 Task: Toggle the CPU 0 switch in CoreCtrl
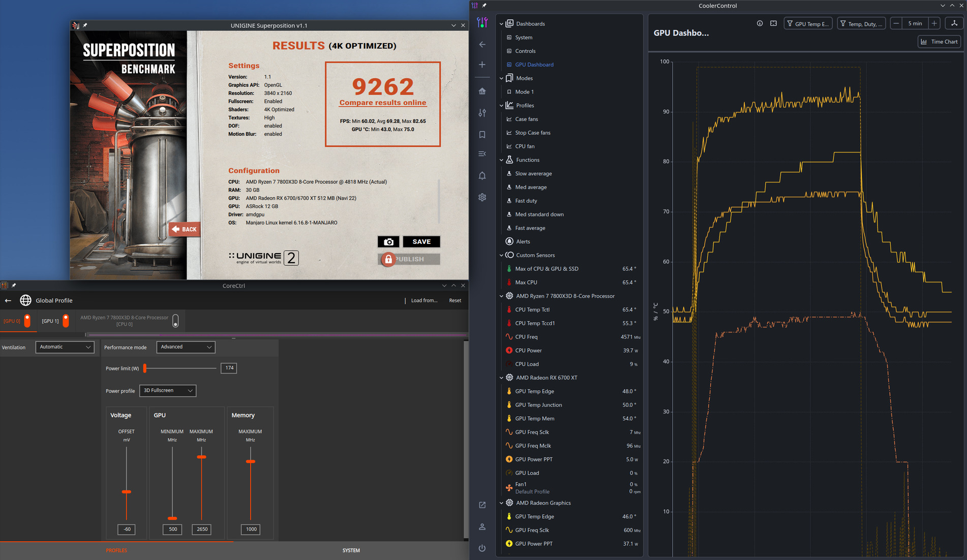175,321
